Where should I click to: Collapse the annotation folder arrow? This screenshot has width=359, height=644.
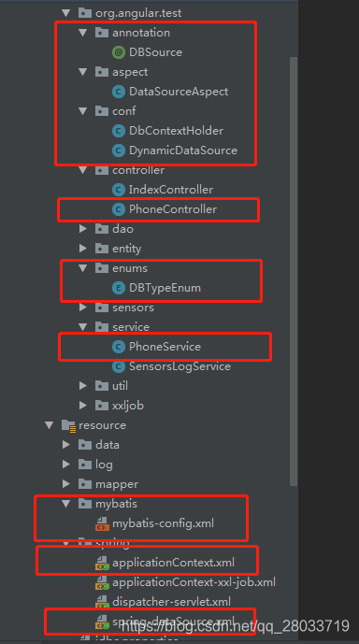pos(83,33)
